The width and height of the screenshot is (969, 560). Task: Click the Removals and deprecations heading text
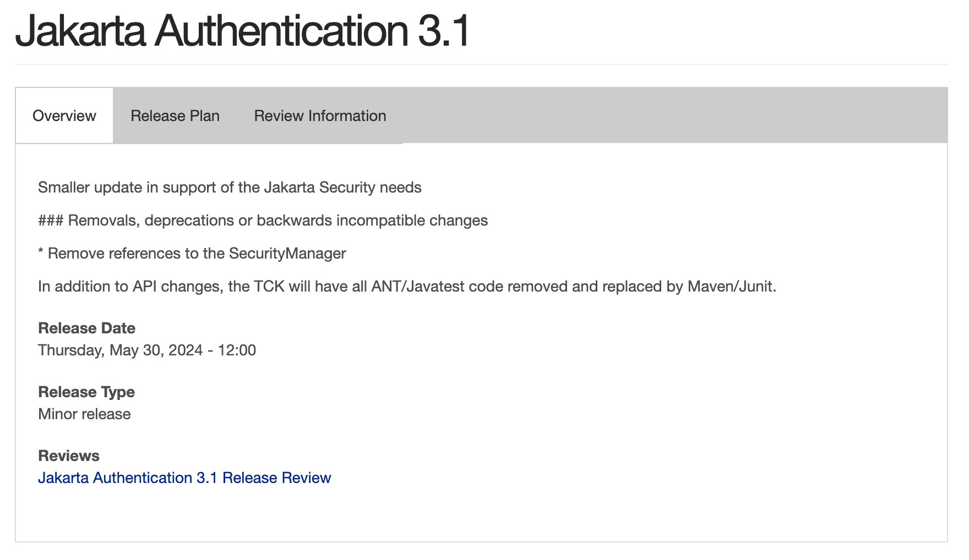(x=262, y=220)
